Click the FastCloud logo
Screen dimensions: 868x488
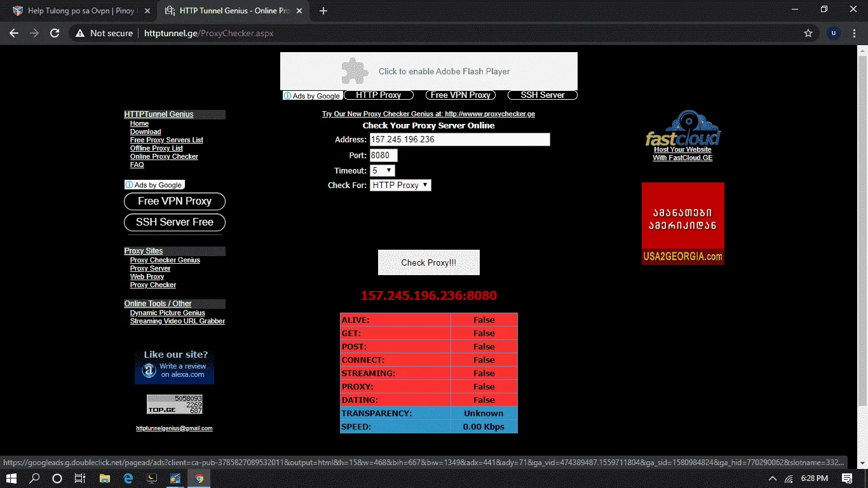[x=683, y=128]
